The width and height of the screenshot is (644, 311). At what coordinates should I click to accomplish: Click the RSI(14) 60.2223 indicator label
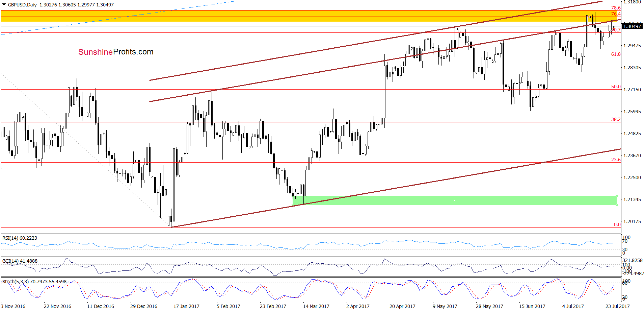[20, 238]
